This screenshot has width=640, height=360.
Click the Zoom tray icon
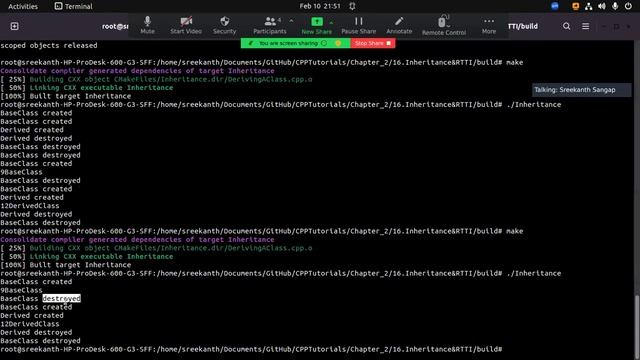(x=554, y=6)
